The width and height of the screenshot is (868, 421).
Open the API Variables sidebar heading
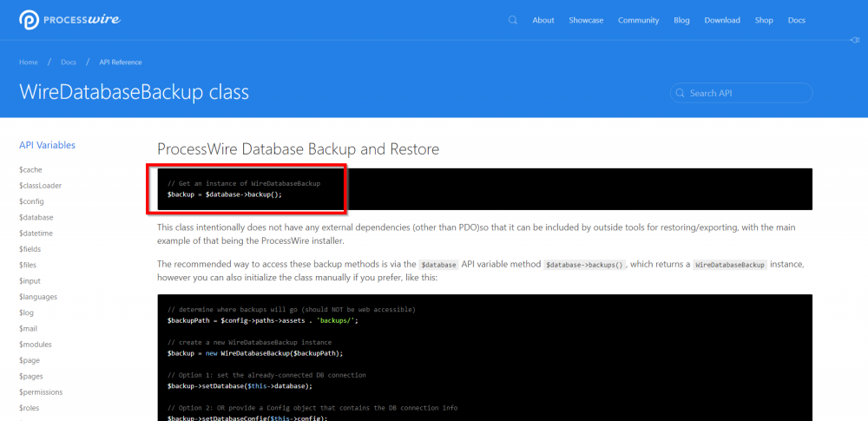[x=47, y=145]
